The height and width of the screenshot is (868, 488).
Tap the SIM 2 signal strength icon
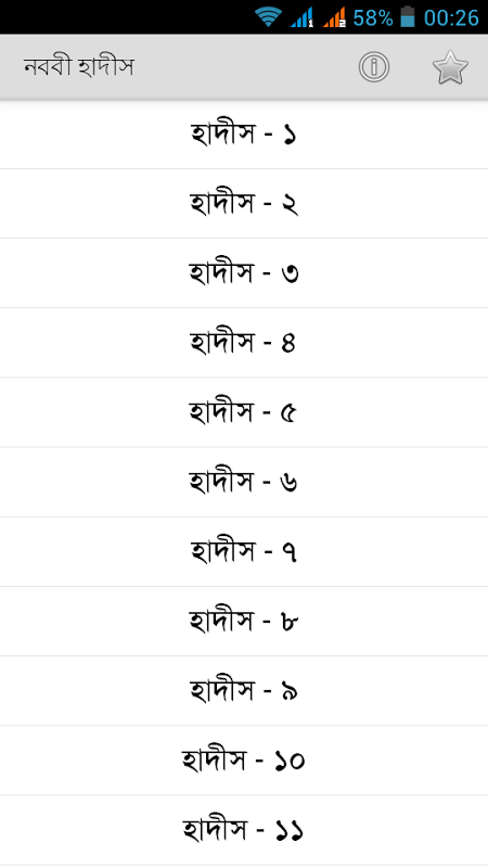[x=334, y=17]
